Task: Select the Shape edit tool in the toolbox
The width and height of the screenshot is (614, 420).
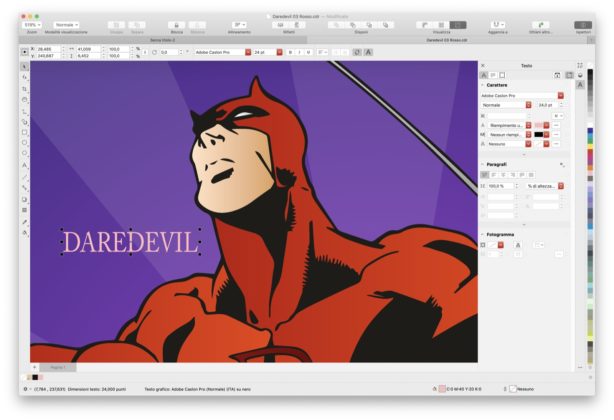Action: point(25,77)
